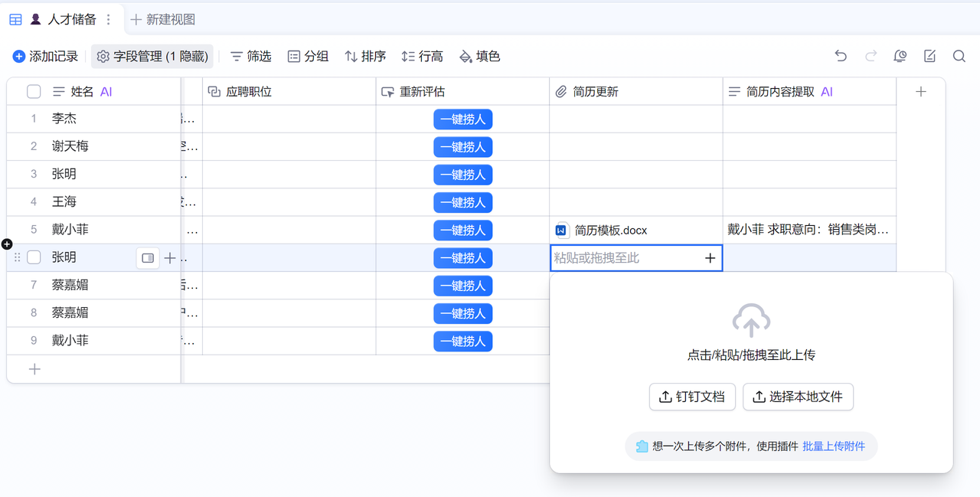Viewport: 980px width, 497px height.
Task: Click the 批量上传附件 plugin link
Action: coord(834,446)
